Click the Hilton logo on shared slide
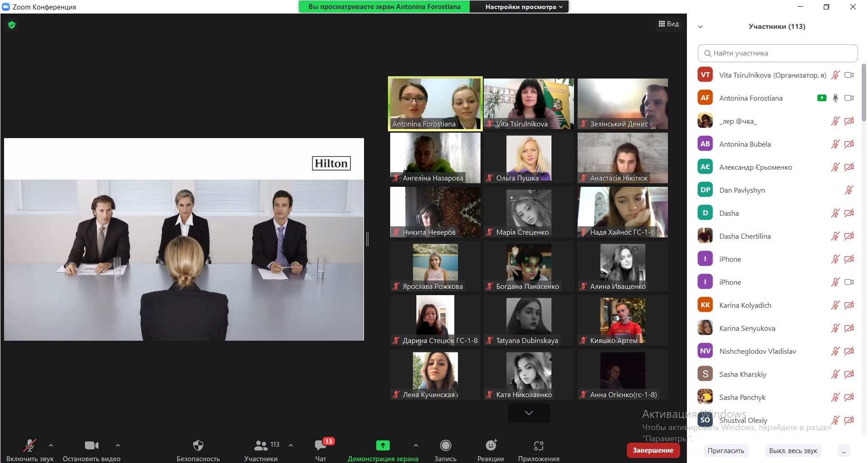868x463 pixels. tap(331, 163)
